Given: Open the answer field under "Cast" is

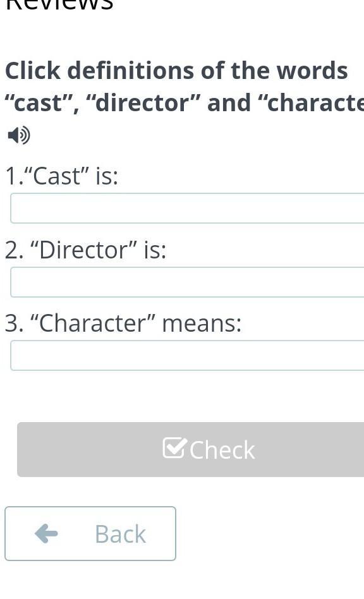Looking at the screenshot, I should pos(187,209).
